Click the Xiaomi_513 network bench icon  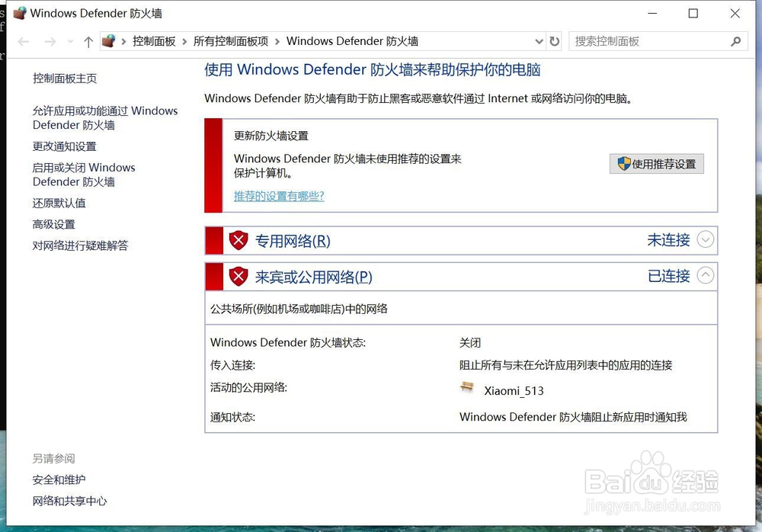(x=467, y=388)
